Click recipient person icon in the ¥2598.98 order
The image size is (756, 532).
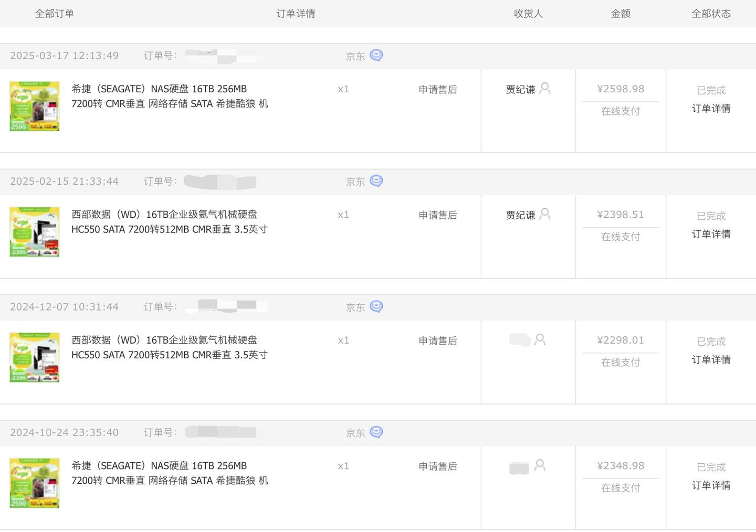[x=545, y=88]
